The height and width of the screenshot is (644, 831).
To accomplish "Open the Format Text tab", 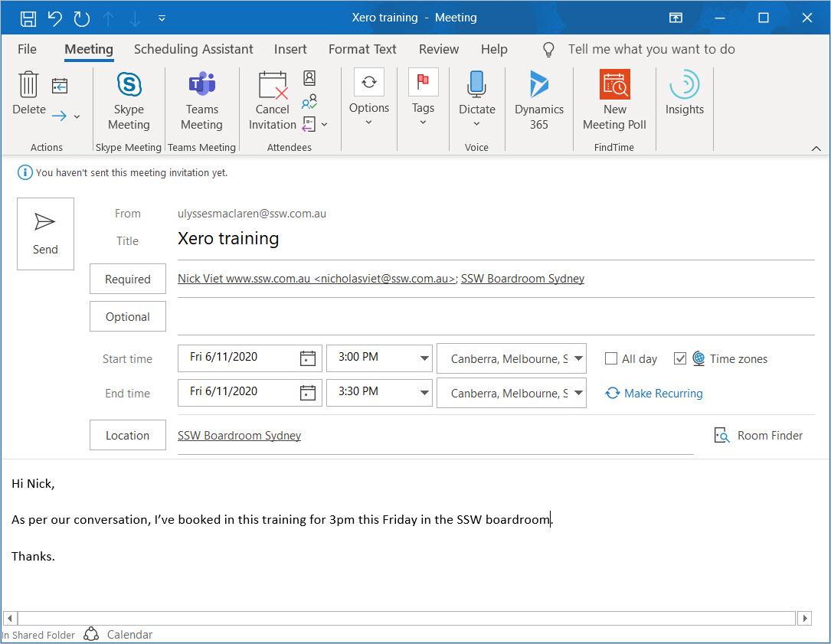I will pos(362,49).
